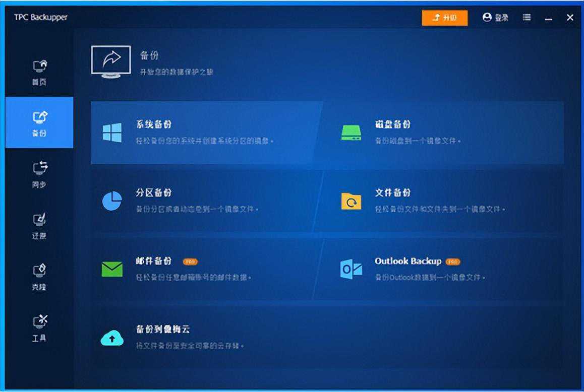
Task: Open the 工具 Tools sidebar tab
Action: point(39,328)
